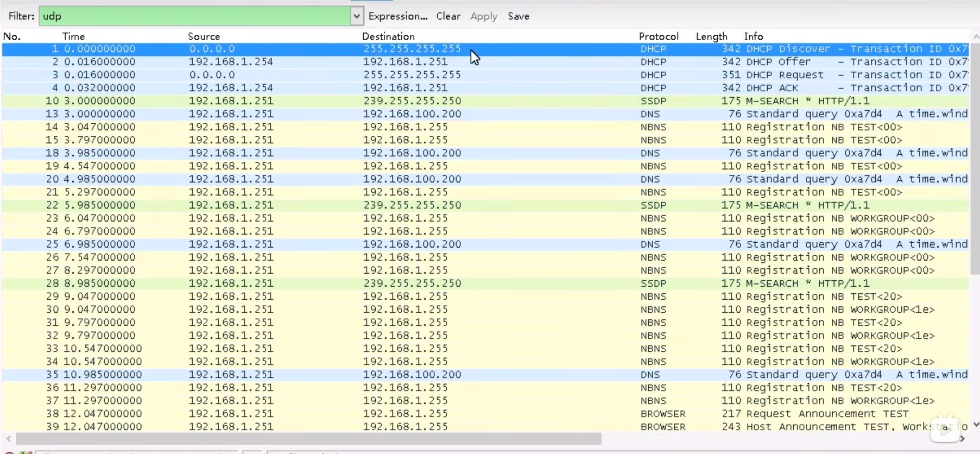The height and width of the screenshot is (454, 980).
Task: Sort by Destination column header
Action: (x=388, y=36)
